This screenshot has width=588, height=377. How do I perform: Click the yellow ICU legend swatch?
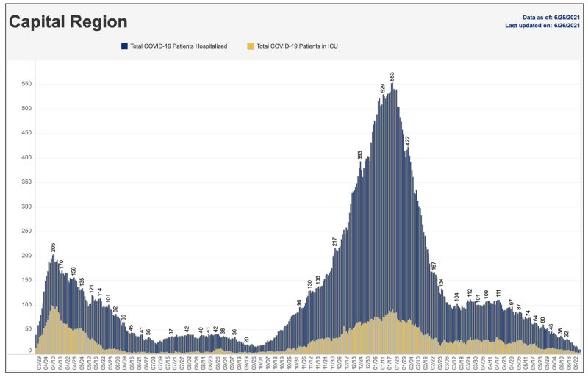(x=251, y=46)
